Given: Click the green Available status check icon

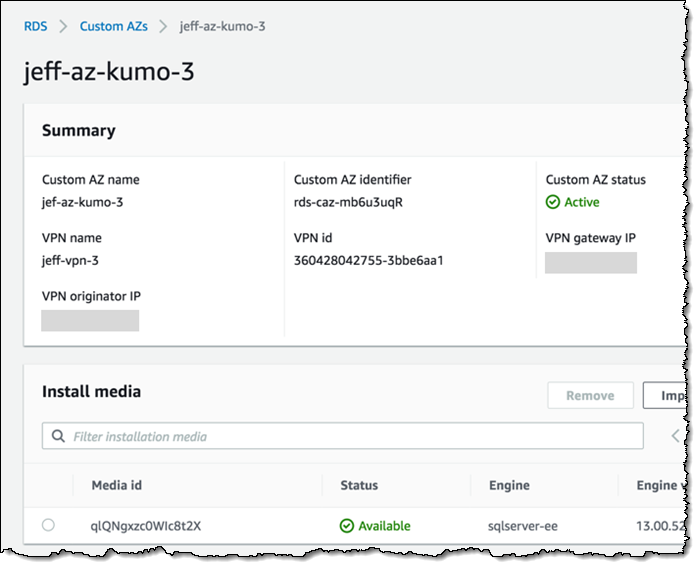Looking at the screenshot, I should pyautogui.click(x=347, y=526).
